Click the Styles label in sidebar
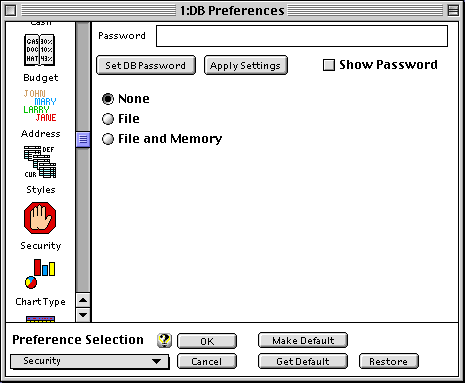The height and width of the screenshot is (383, 465). (x=41, y=190)
